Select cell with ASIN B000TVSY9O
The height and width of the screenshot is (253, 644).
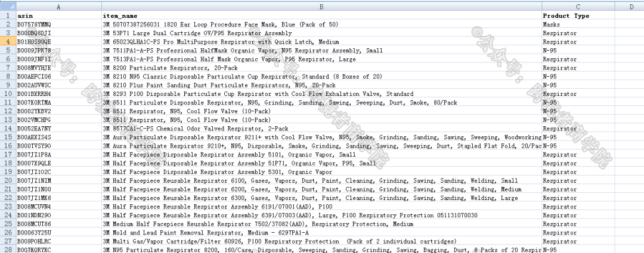pyautogui.click(x=59, y=146)
